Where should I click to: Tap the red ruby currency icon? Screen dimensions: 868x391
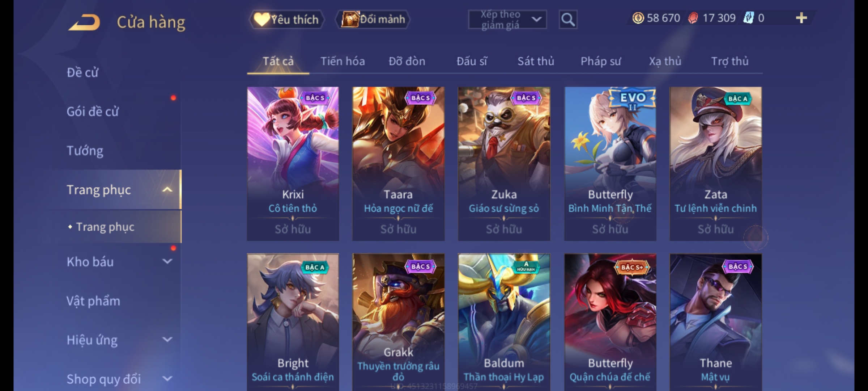tap(693, 18)
